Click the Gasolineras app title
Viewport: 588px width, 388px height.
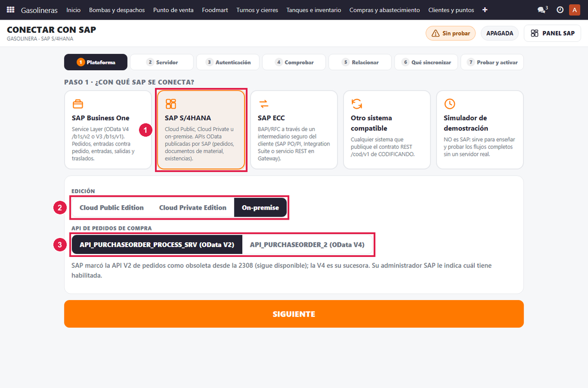click(40, 10)
